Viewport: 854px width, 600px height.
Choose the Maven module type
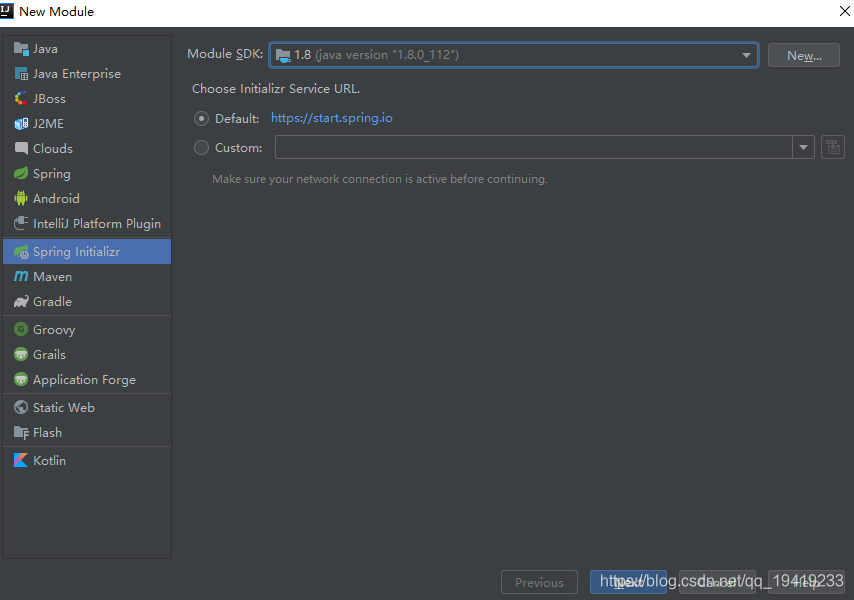point(87,277)
